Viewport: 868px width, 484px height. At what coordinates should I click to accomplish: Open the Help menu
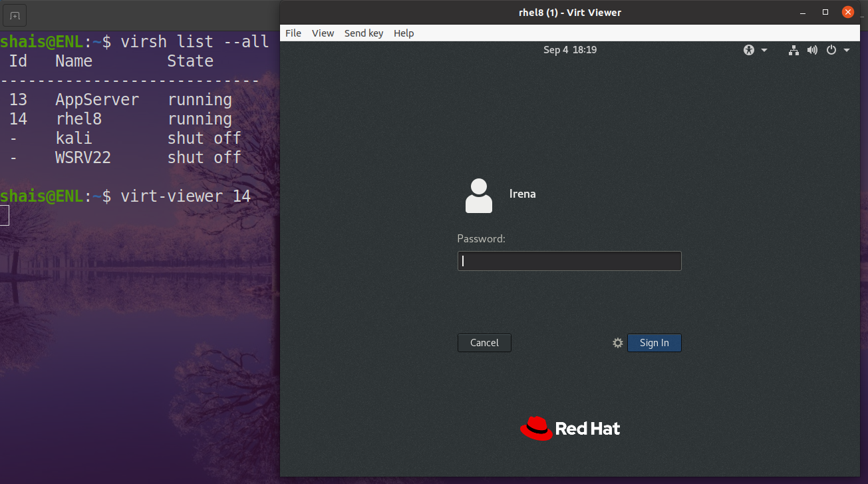pos(404,33)
